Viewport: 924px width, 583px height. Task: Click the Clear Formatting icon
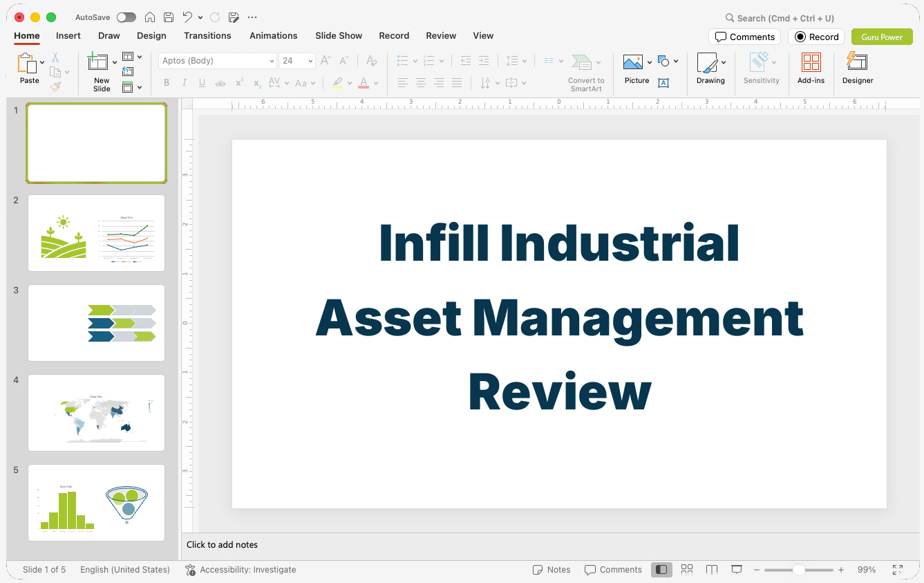[x=371, y=61]
